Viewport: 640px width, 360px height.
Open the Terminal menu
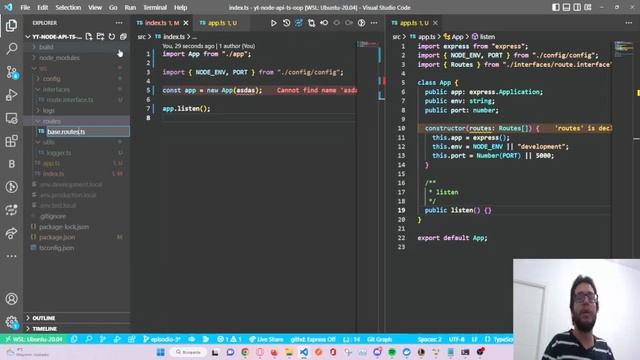tap(155, 7)
